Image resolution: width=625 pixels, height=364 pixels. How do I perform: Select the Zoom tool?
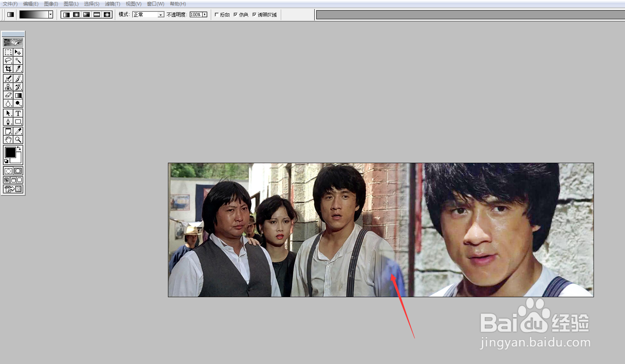click(18, 140)
